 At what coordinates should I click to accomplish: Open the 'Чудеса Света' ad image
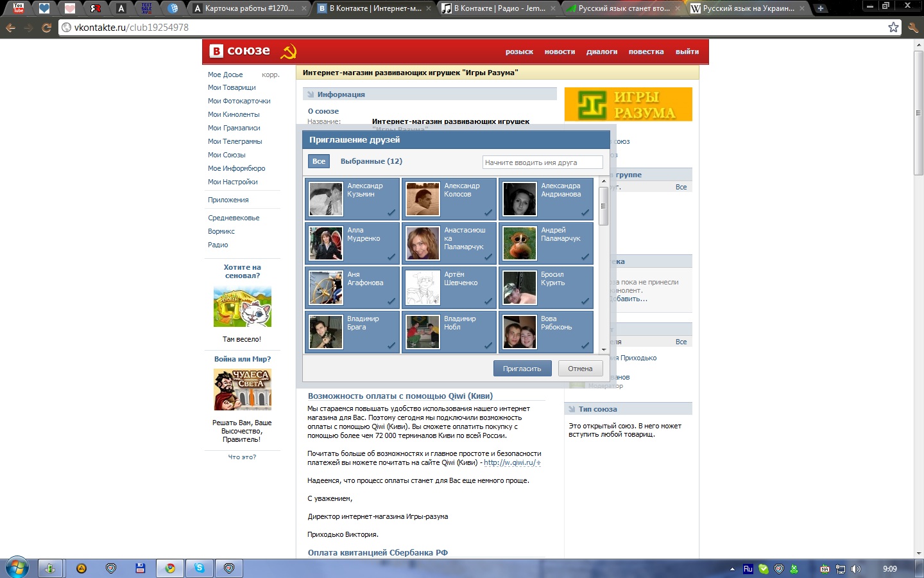pos(243,389)
